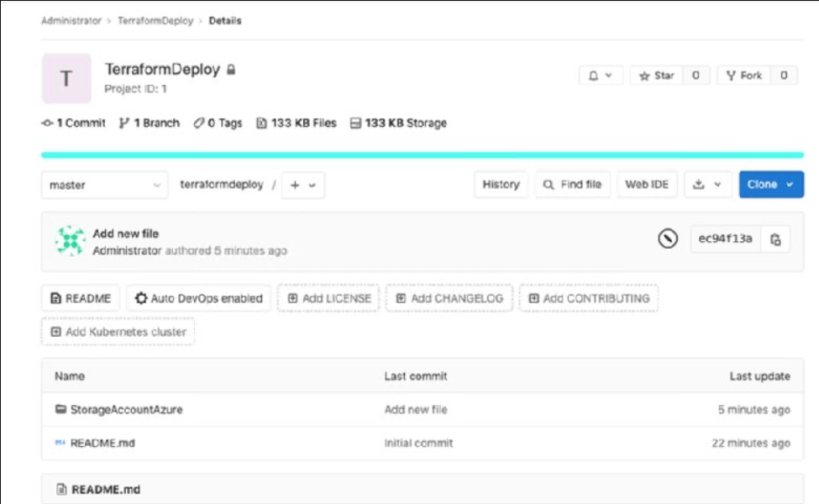819x504 pixels.
Task: Star the TerraformDeploy project
Action: [657, 76]
